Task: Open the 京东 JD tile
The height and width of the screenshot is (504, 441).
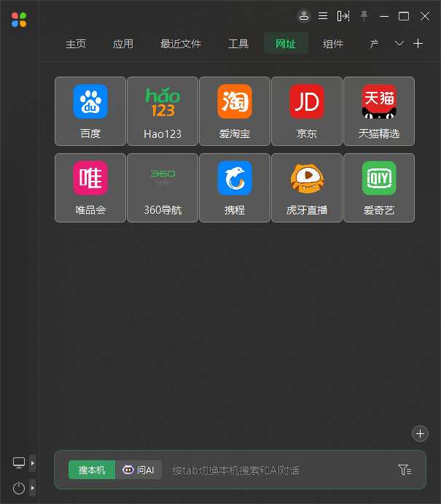Action: click(307, 111)
